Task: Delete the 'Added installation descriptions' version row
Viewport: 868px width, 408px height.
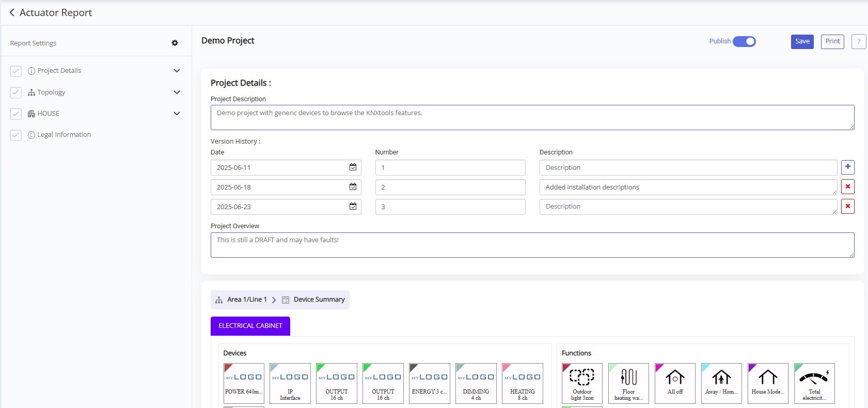Action: [847, 186]
